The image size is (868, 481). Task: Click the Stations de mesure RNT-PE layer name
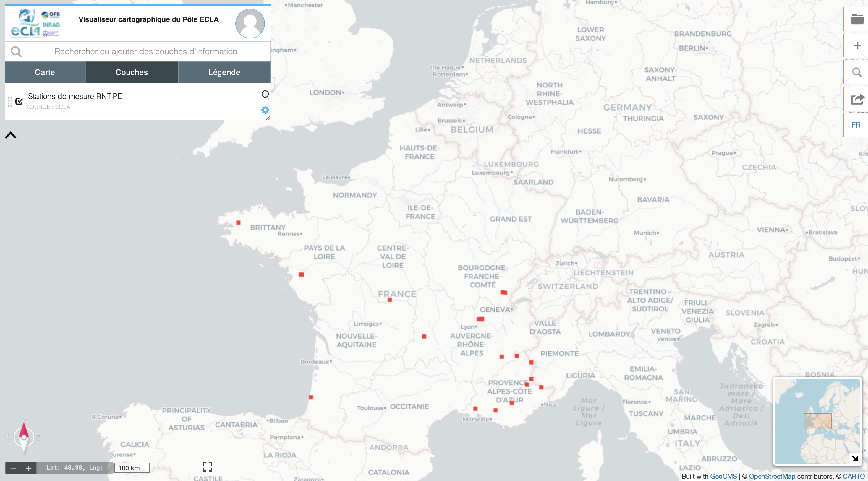[x=75, y=96]
